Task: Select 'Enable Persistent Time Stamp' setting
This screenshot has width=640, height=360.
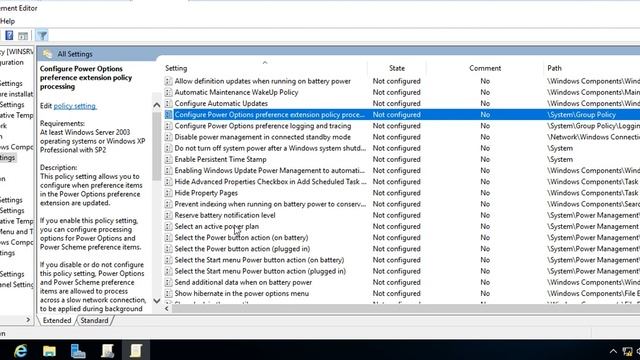Action: pyautogui.click(x=220, y=159)
